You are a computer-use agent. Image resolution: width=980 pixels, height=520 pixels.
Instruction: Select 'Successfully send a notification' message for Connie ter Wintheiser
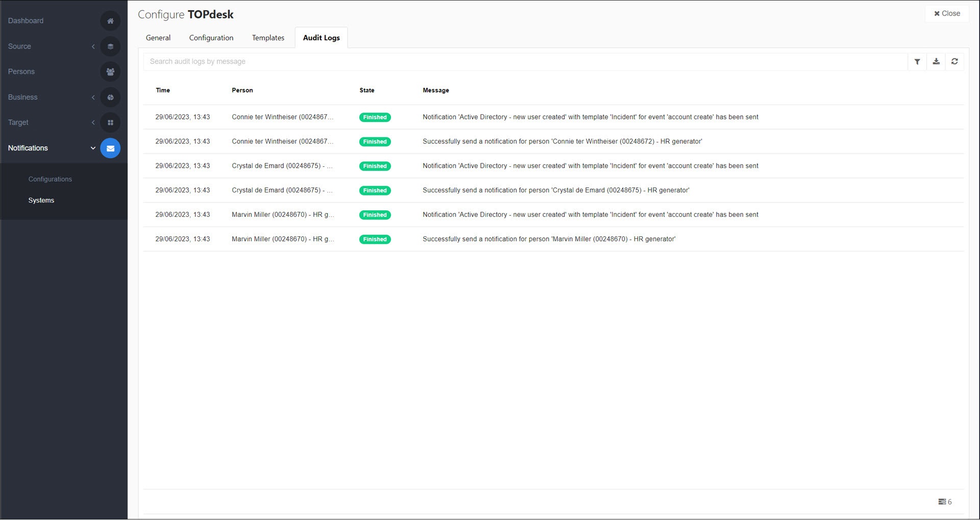pyautogui.click(x=562, y=142)
